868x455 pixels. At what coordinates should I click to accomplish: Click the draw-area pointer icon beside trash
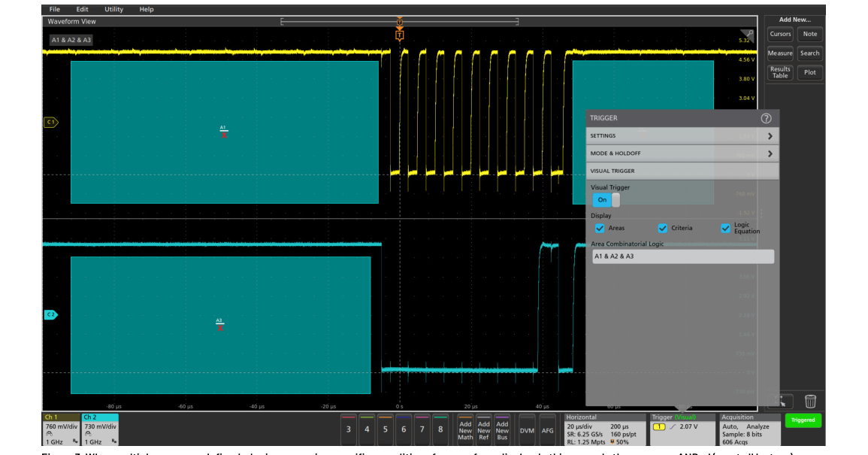[781, 401]
